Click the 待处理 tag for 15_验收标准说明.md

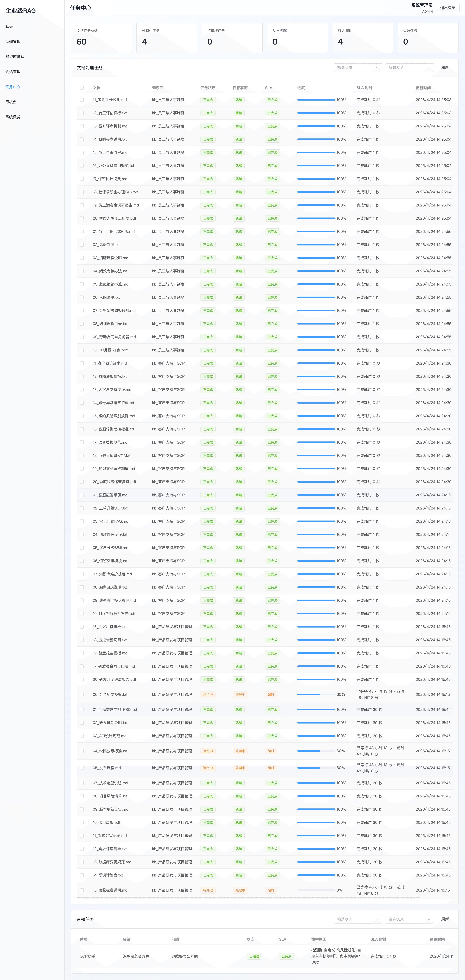(208, 890)
